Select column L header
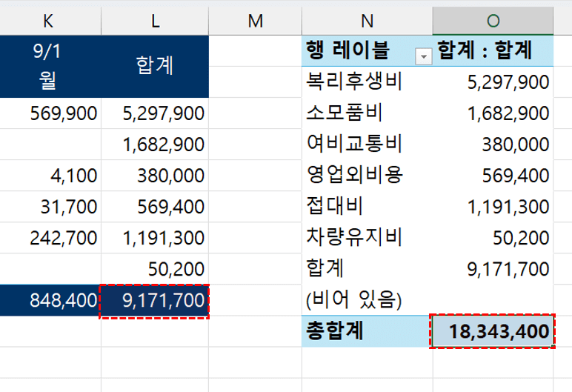The width and height of the screenshot is (572, 392). coord(155,21)
